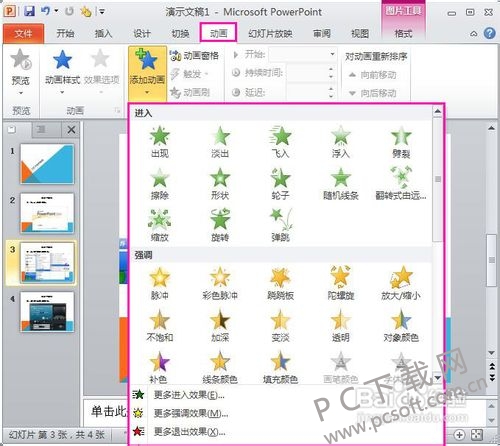Increase the 持续时间 duration spinner
The width and height of the screenshot is (500, 446).
pos(331,69)
